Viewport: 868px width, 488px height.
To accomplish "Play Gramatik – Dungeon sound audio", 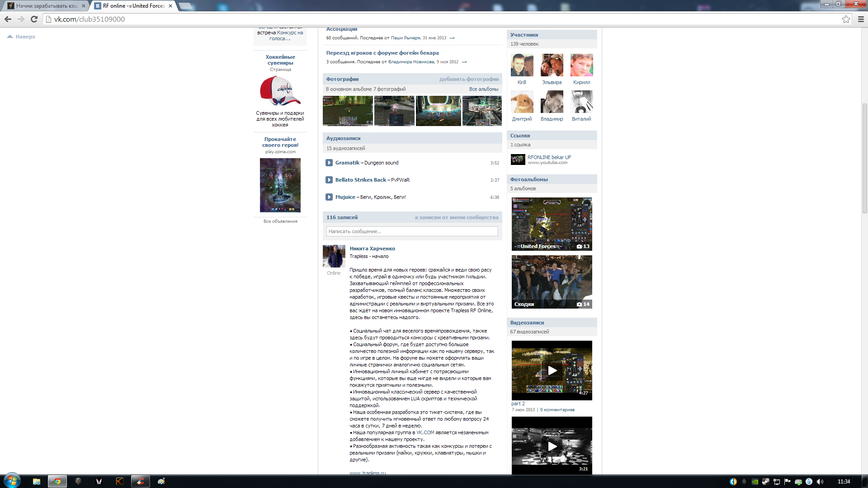I will click(x=329, y=163).
